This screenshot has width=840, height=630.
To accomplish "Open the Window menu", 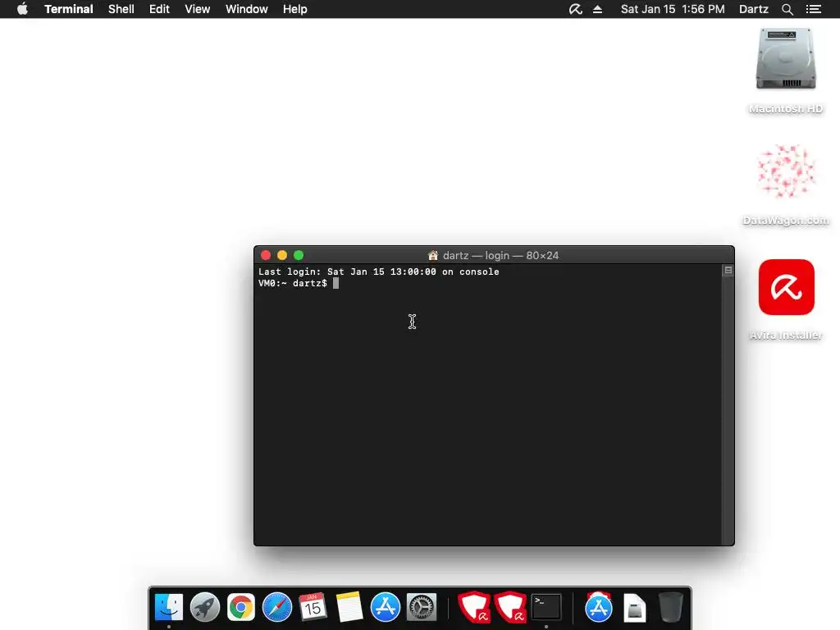I will (x=246, y=9).
